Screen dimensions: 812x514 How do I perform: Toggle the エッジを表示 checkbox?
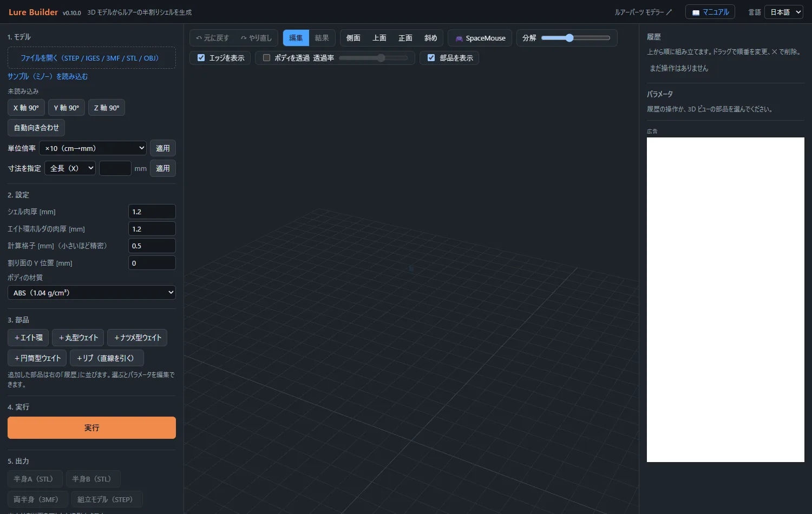[201, 58]
